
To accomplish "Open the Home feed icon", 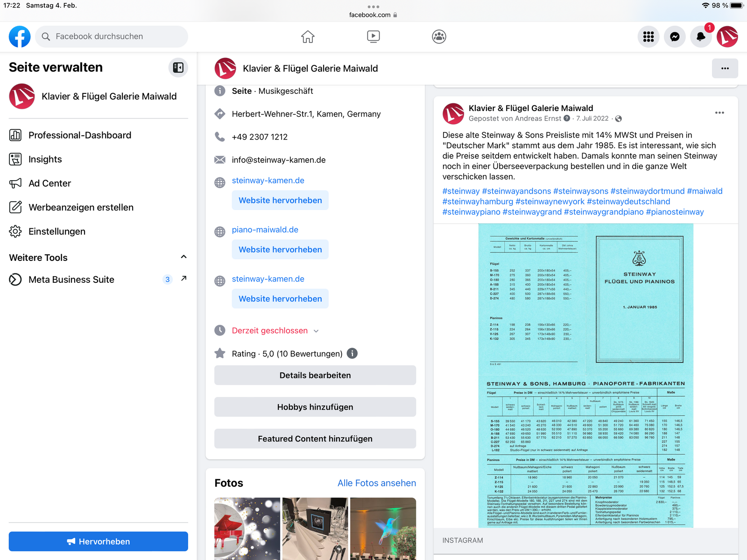I will click(x=308, y=36).
